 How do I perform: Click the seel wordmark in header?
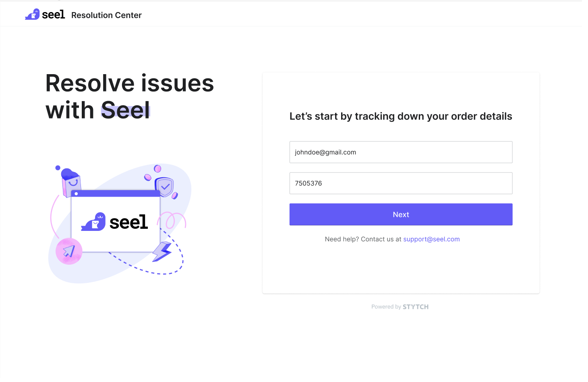coord(54,15)
